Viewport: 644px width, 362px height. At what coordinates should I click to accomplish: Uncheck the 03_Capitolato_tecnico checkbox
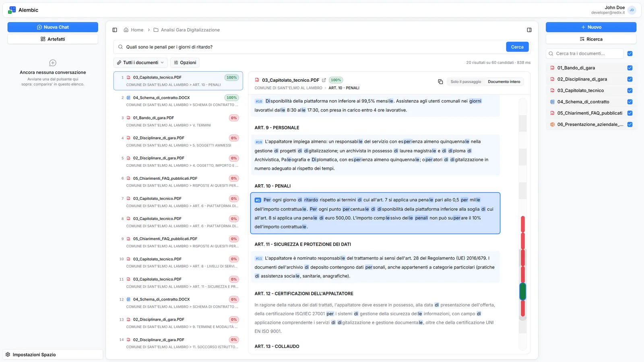[x=630, y=90]
